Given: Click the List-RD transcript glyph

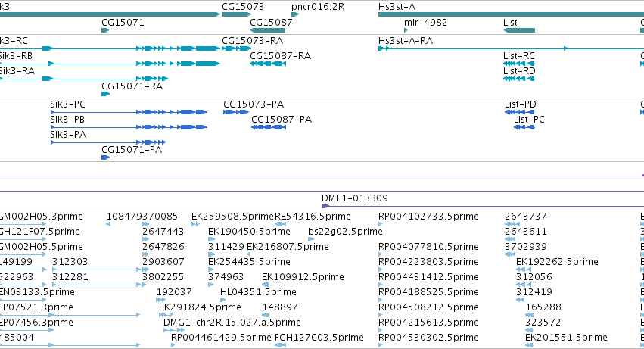Looking at the screenshot, I should tap(518, 79).
